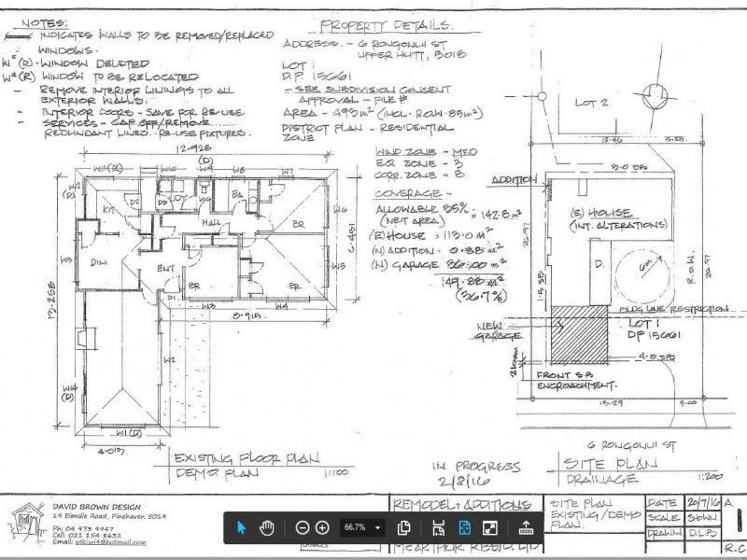Select the fit to width icon
The width and height of the screenshot is (747, 560).
pos(438,528)
